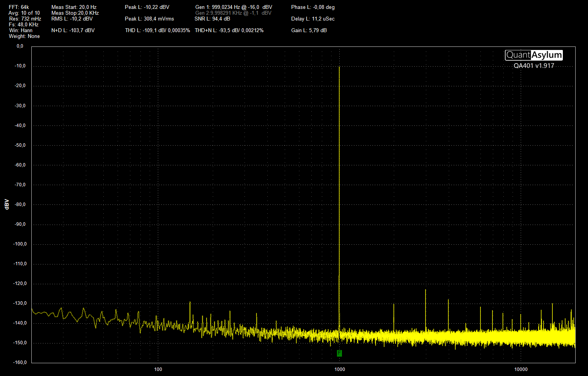
Task: Click the -60,0 Y-axis label
Action: tap(20, 165)
